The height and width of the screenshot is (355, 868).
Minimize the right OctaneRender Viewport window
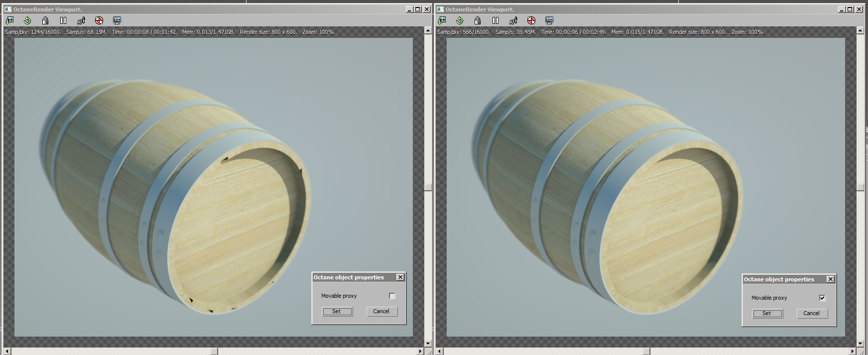pyautogui.click(x=842, y=9)
